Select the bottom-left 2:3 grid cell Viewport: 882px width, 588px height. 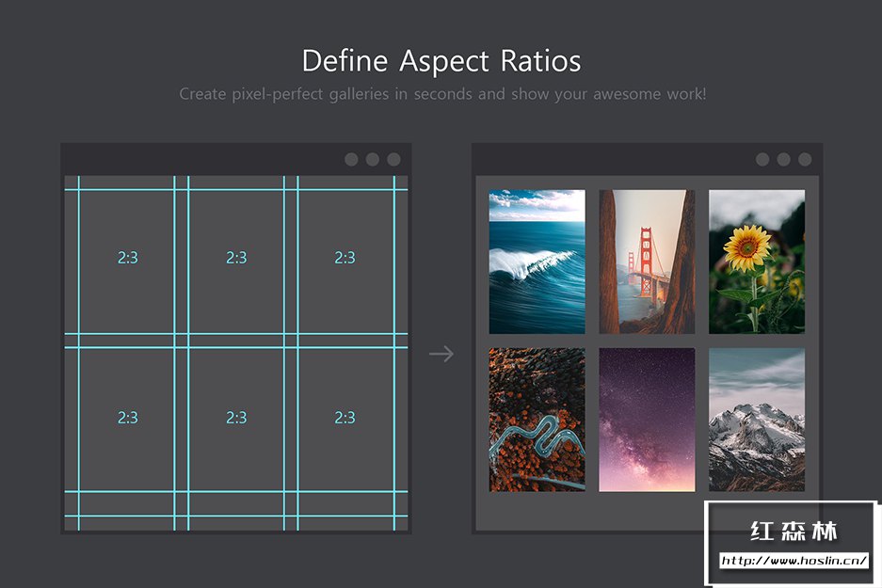point(126,420)
